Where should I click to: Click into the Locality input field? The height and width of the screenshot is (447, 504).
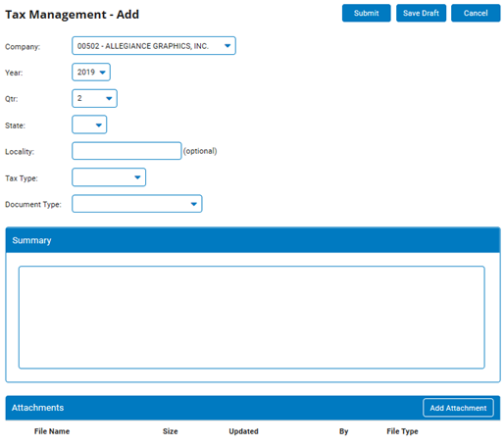coord(126,151)
